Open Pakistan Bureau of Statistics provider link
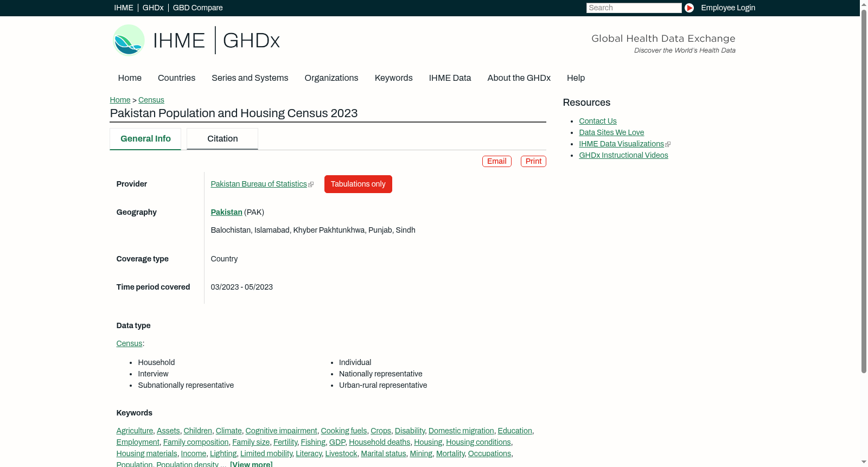 point(259,184)
